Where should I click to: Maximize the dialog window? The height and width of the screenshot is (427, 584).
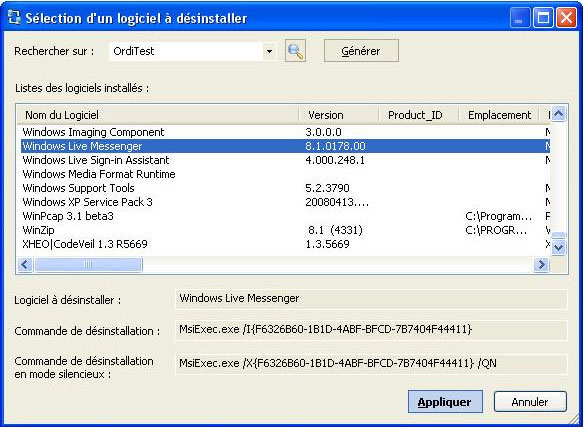543,18
